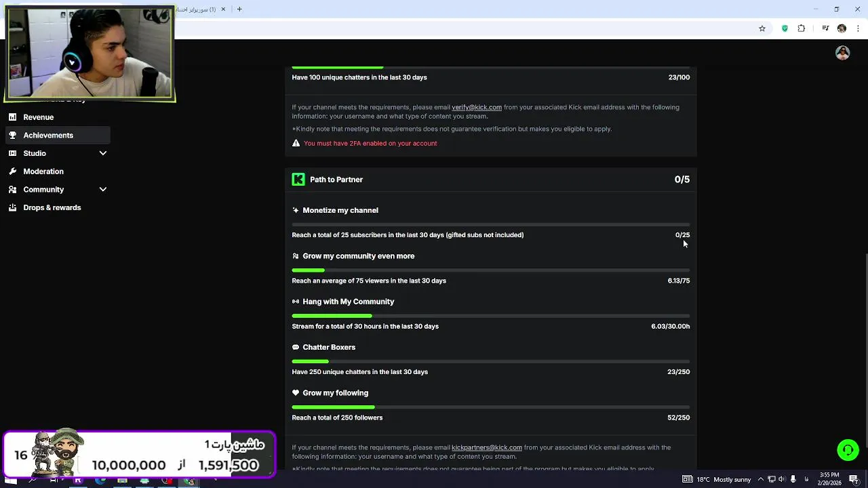Bookmark this page with the star icon
This screenshot has height=488, width=868.
762,28
